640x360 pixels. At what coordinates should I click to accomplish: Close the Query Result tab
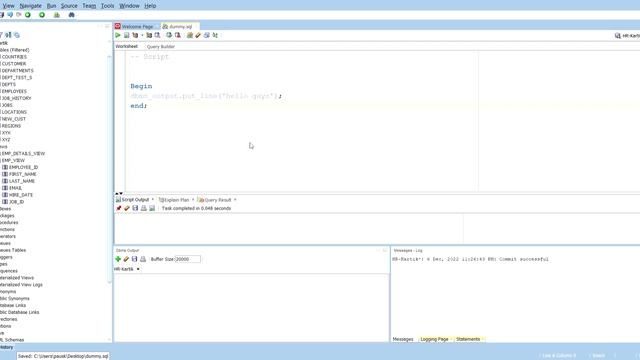tap(235, 200)
